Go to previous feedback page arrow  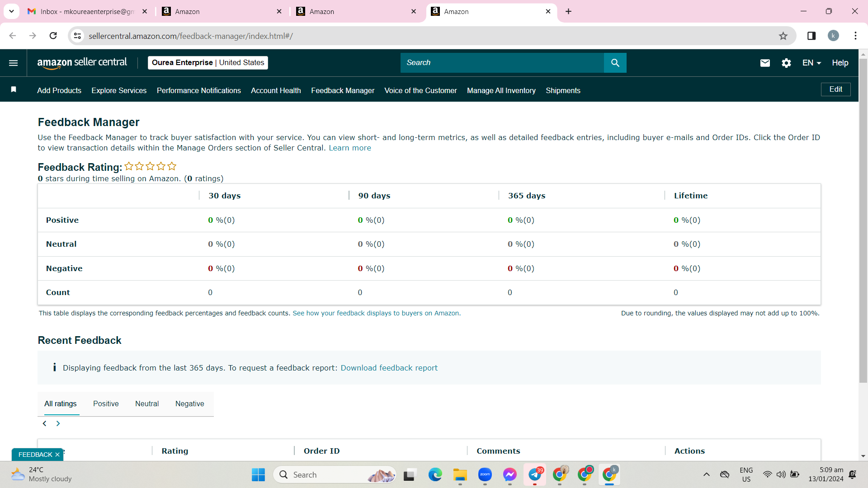[x=44, y=423]
